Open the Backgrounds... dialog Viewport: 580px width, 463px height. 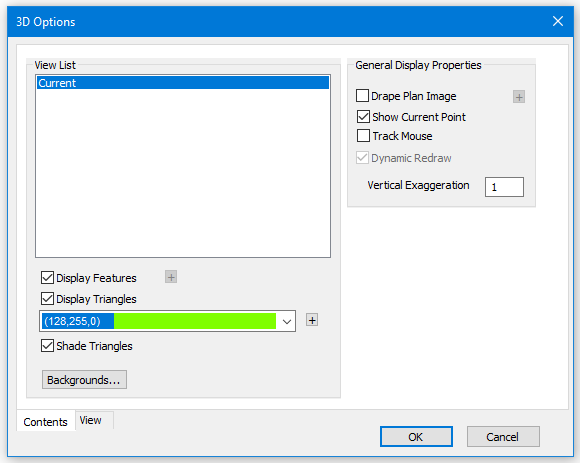84,380
